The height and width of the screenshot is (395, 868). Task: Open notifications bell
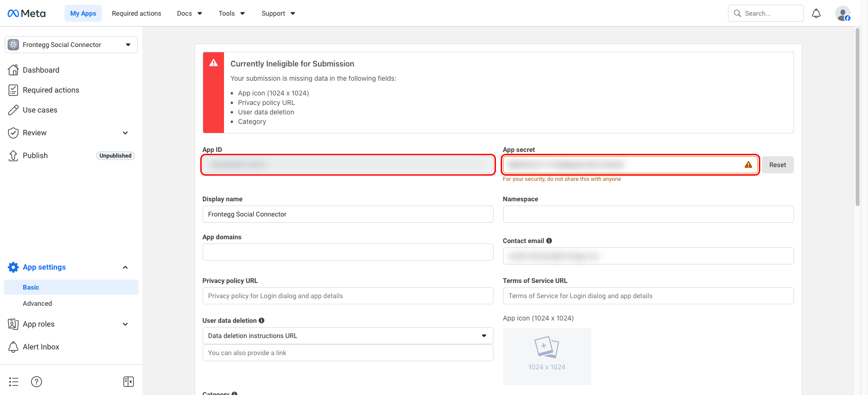816,13
